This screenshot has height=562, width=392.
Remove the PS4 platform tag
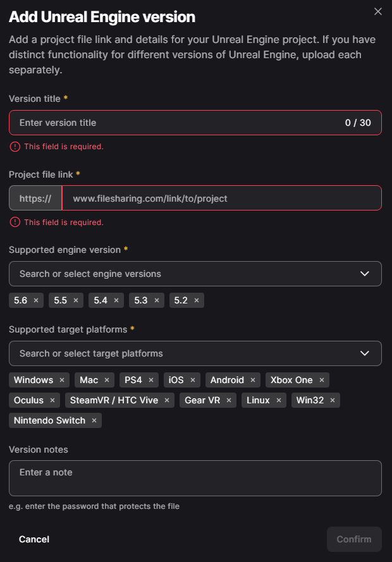pos(151,380)
